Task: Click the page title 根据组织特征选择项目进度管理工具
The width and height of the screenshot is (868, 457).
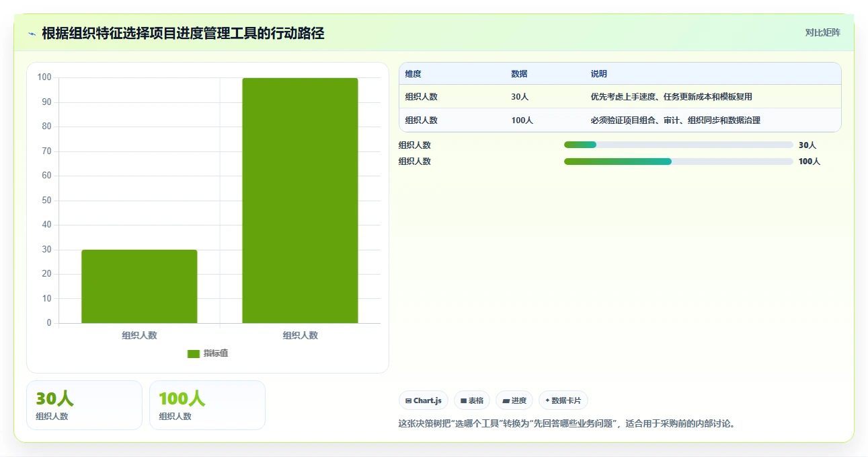Action: tap(183, 33)
